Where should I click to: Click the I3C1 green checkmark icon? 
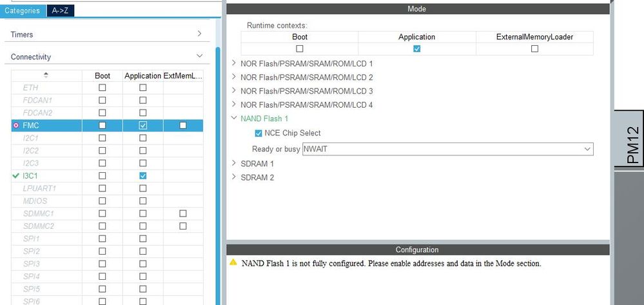[x=16, y=175]
